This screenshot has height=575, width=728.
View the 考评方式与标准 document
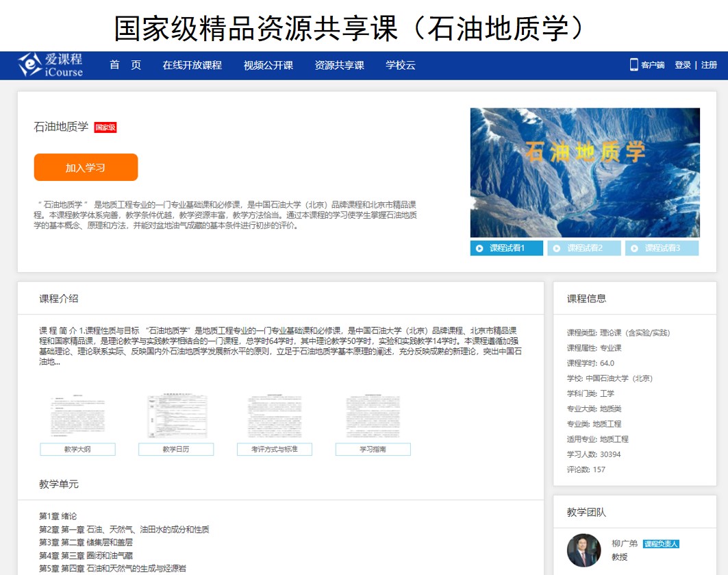click(x=275, y=417)
